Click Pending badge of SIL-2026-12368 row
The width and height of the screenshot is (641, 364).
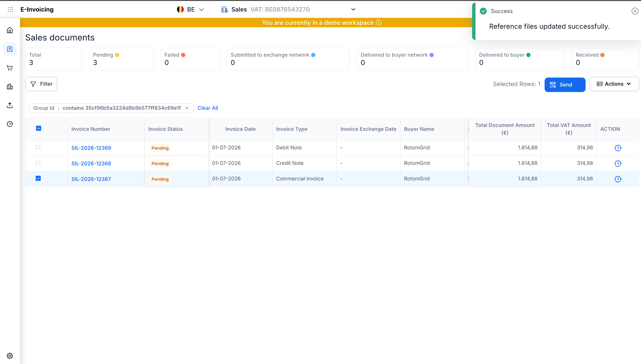pos(160,164)
